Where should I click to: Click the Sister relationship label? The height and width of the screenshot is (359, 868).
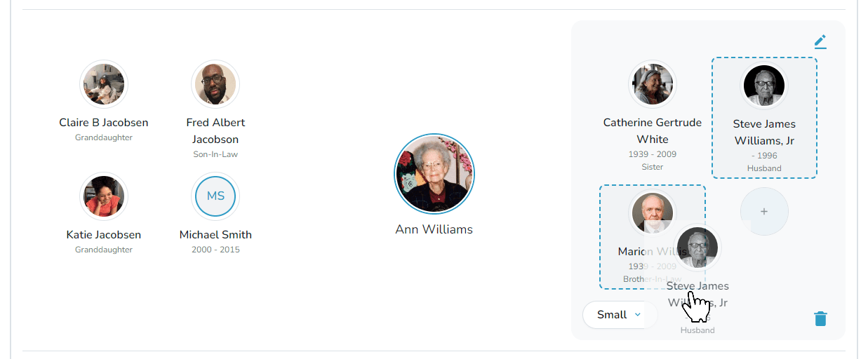[652, 167]
